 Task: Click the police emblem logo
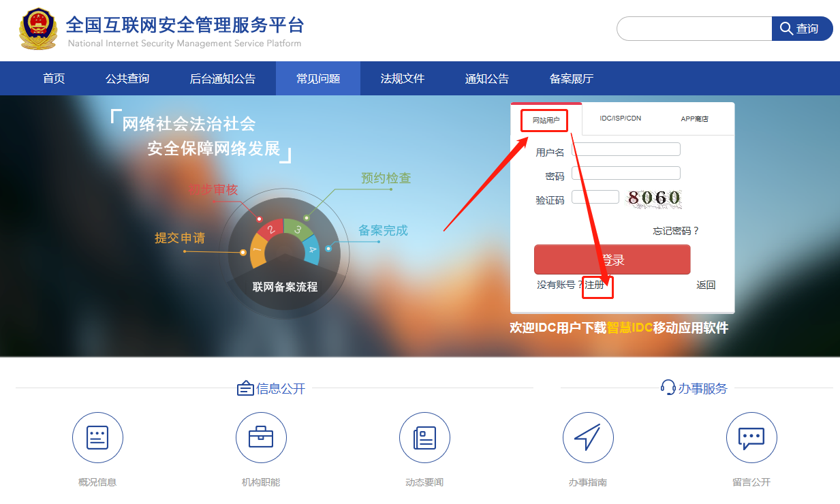[38, 29]
